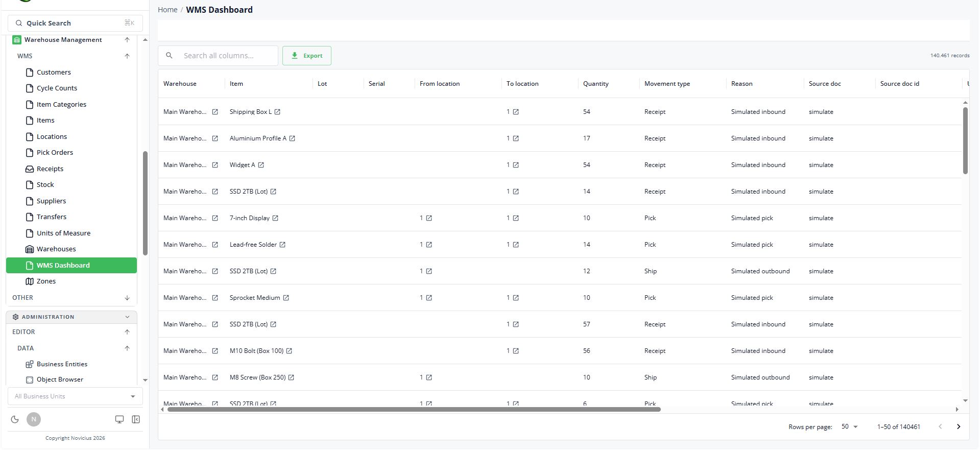
Task: Open the Zones page
Action: [x=71, y=281]
